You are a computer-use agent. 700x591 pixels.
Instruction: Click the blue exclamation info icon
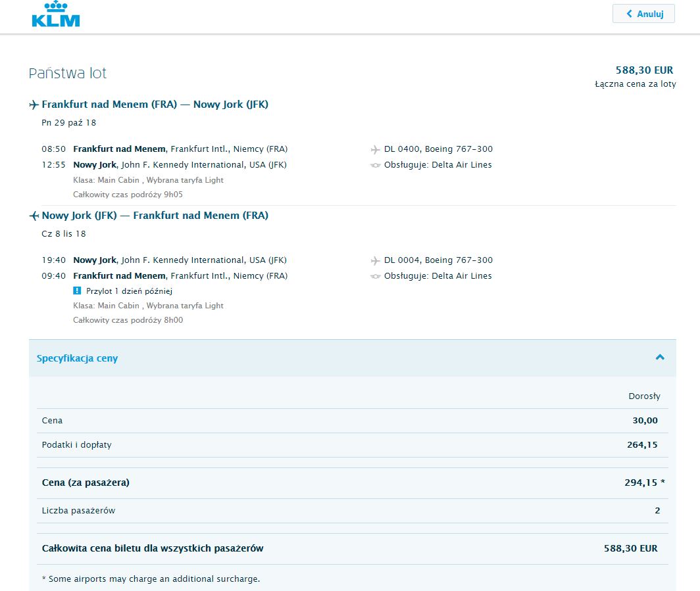click(x=77, y=291)
